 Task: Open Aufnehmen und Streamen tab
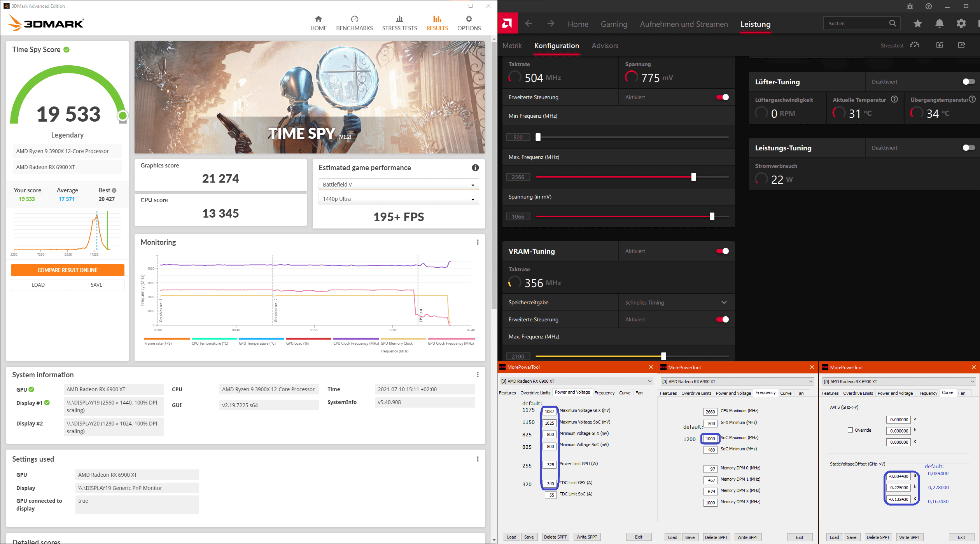(684, 24)
